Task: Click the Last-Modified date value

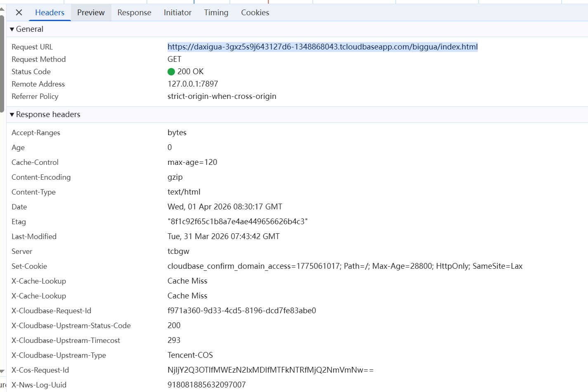Action: [223, 237]
